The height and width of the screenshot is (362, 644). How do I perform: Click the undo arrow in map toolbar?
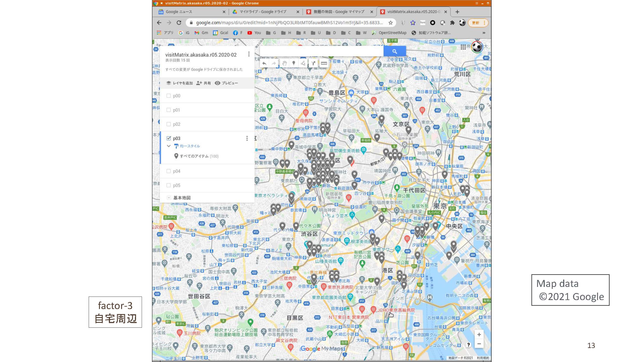264,63
